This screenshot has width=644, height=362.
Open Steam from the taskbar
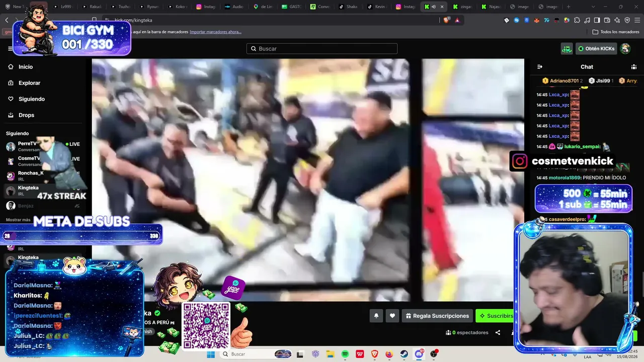[x=404, y=354]
